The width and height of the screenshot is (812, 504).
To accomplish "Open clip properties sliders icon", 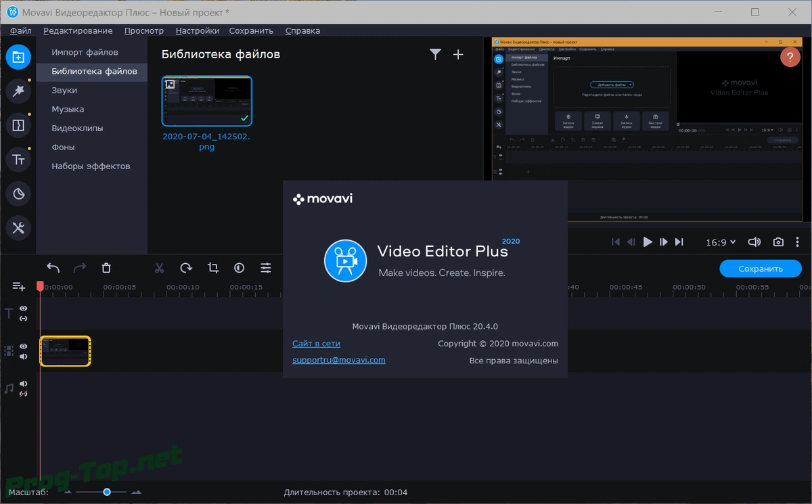I will [x=266, y=268].
